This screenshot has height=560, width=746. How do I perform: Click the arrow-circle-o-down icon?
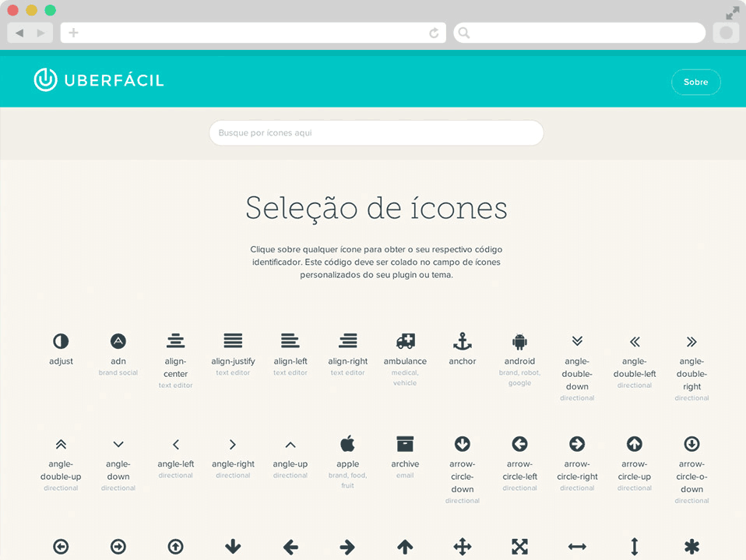pyautogui.click(x=691, y=444)
